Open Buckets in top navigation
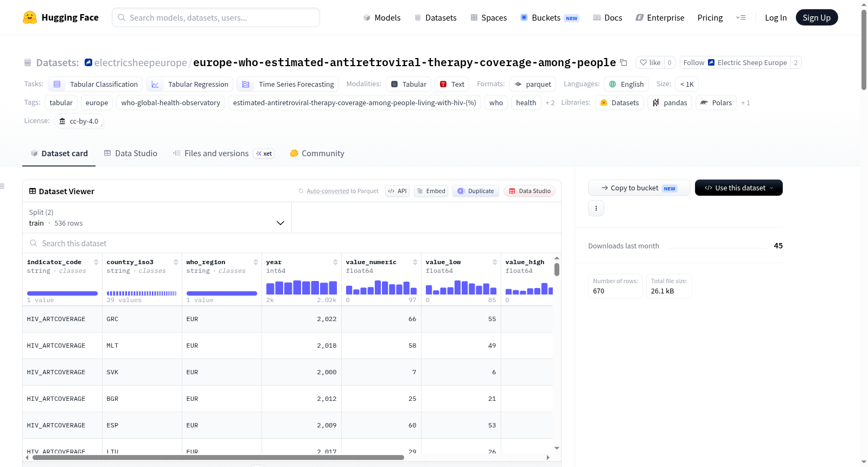The image size is (868, 467). point(550,17)
